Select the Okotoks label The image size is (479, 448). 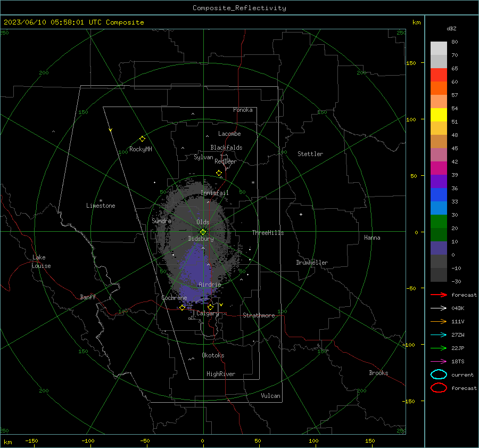213,355
